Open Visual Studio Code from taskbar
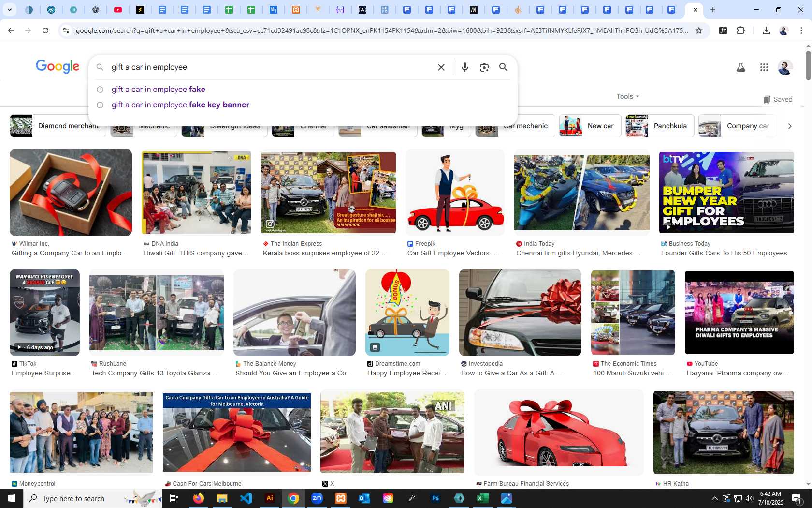 click(246, 498)
